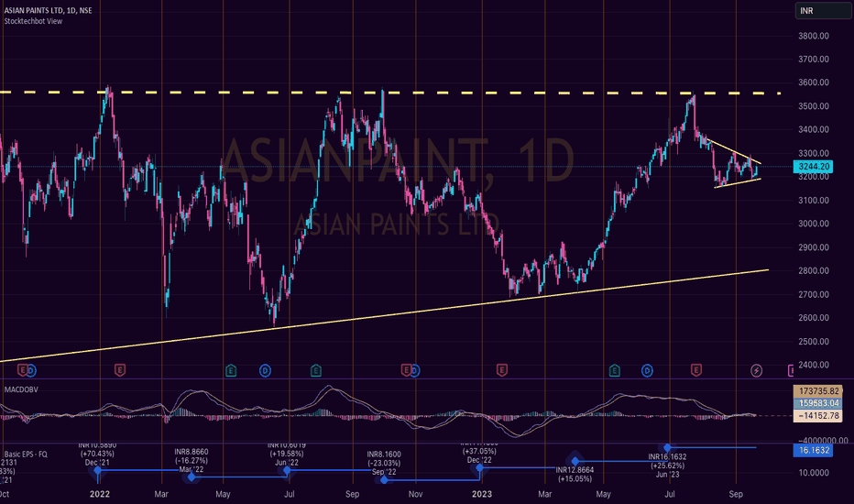Image resolution: width=854 pixels, height=504 pixels.
Task: Click the red earnings marker below July 2023
Action: pyautogui.click(x=696, y=370)
